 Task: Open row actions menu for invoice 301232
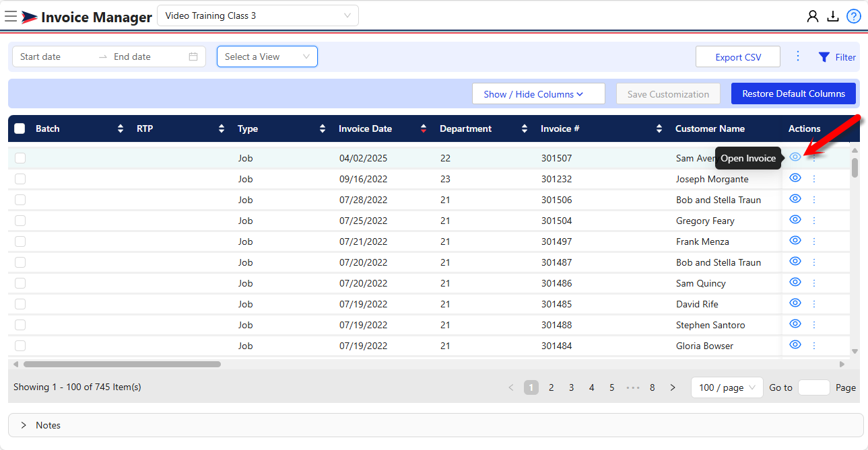(x=814, y=179)
